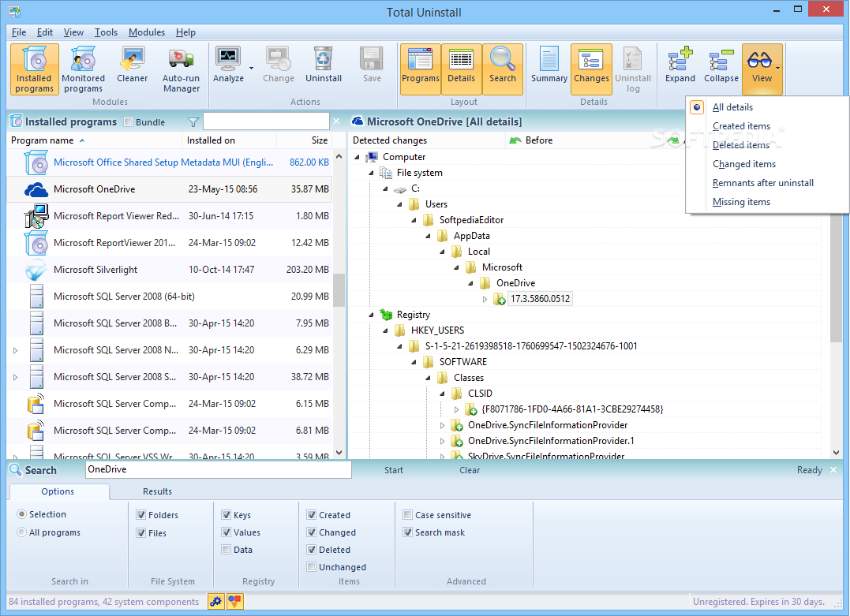Click the Computer node icon

pos(372,157)
